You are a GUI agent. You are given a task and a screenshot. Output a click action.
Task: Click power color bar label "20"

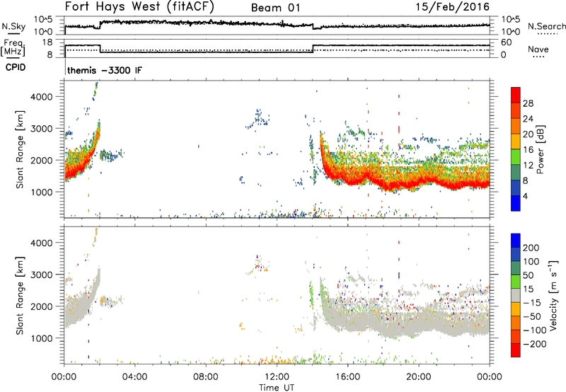coord(528,134)
